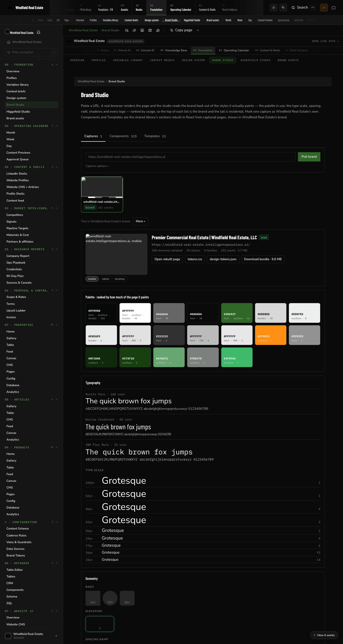Download the tokens.css file
Viewport: 343px width, 644px height.
[x=195, y=259]
